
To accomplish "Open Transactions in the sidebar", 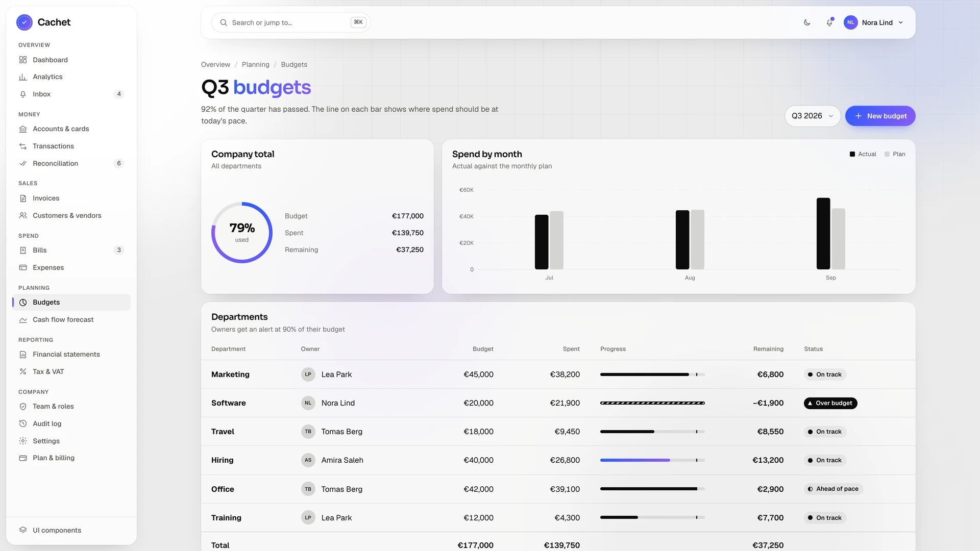I will (71, 146).
